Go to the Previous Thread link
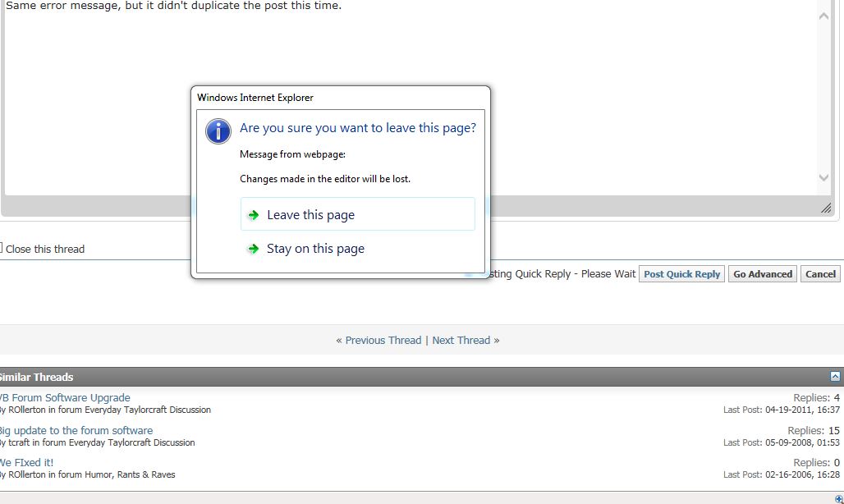844x504 pixels. [383, 340]
